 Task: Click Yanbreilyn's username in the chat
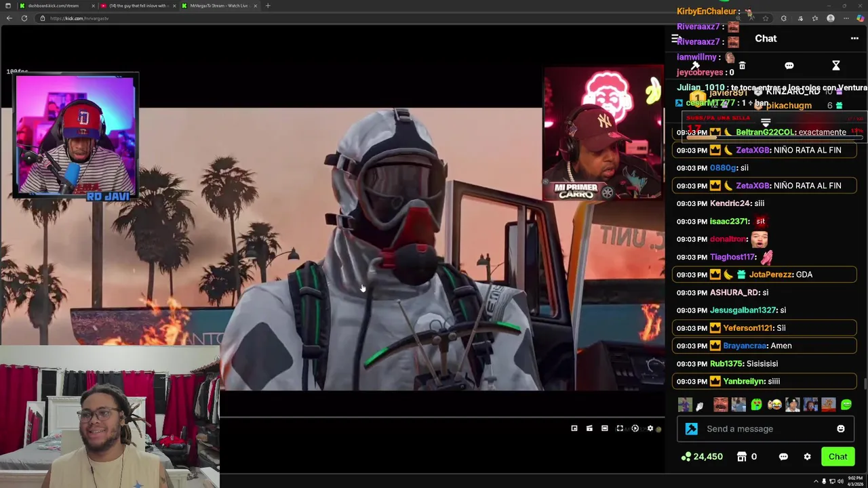[744, 381]
